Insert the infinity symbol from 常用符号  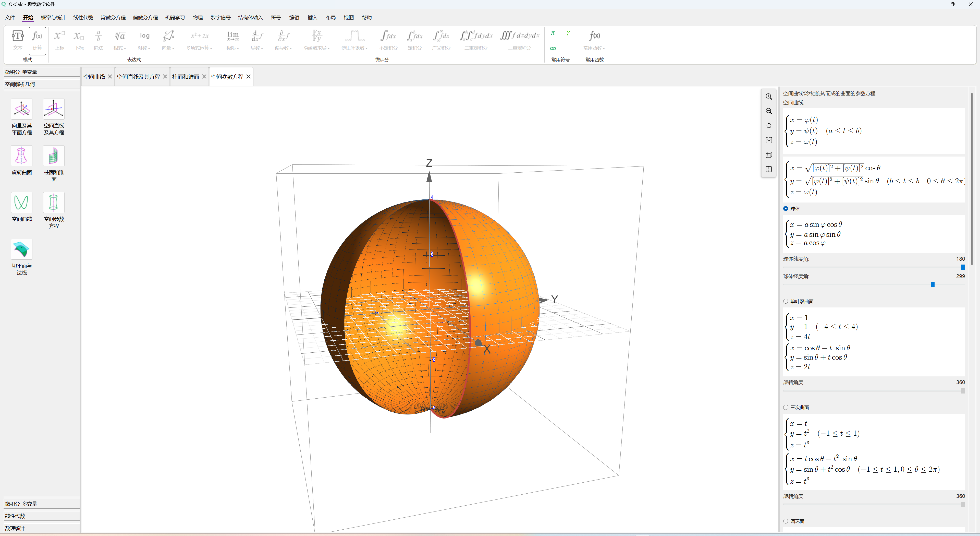click(x=553, y=48)
